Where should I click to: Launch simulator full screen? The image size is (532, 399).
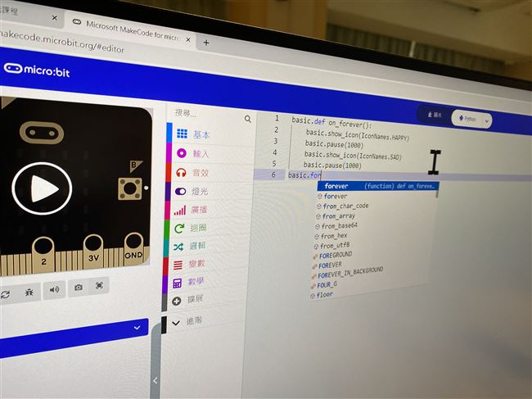point(99,285)
